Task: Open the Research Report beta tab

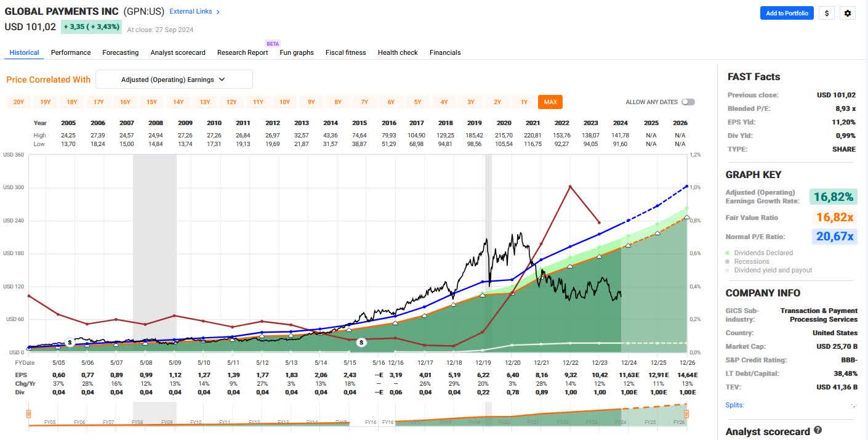Action: (242, 52)
